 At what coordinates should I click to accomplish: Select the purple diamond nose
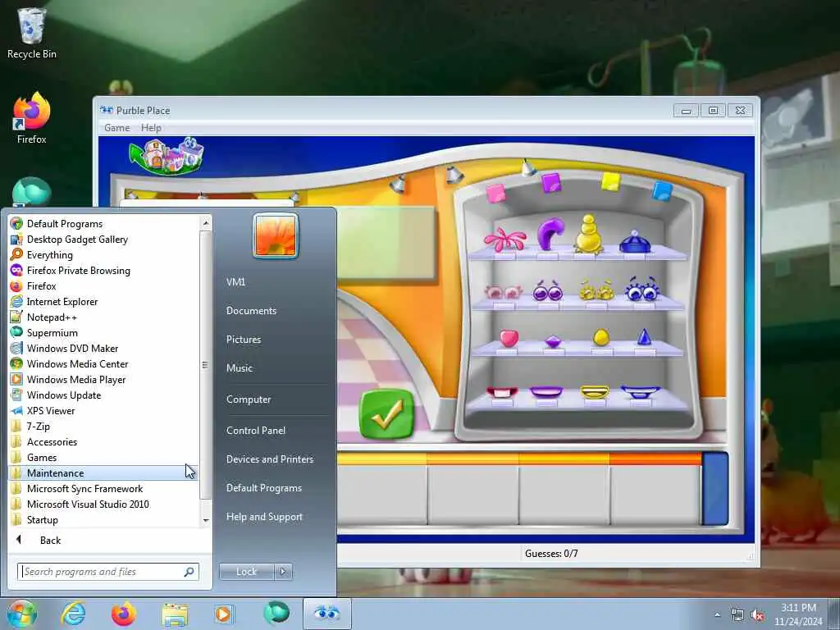553,341
